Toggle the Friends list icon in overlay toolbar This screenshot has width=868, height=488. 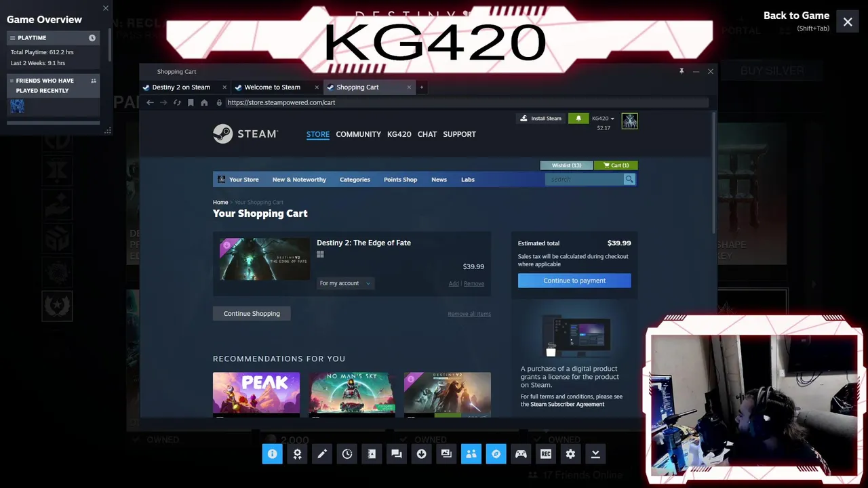pyautogui.click(x=471, y=454)
